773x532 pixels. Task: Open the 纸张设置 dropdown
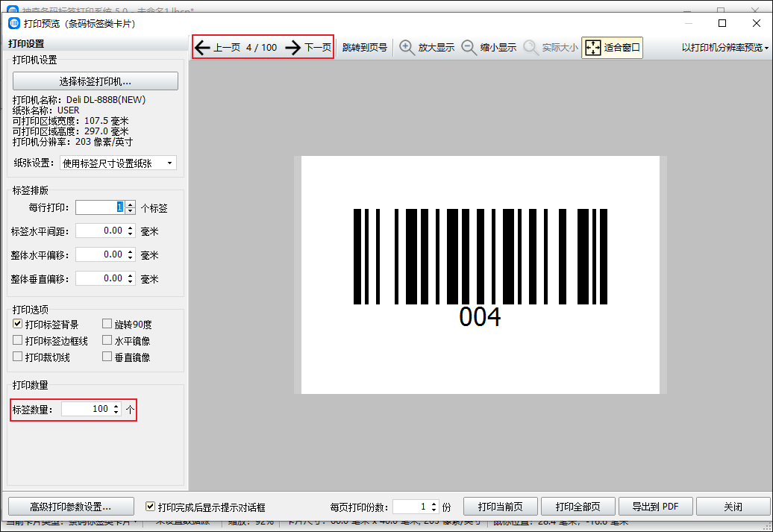119,163
